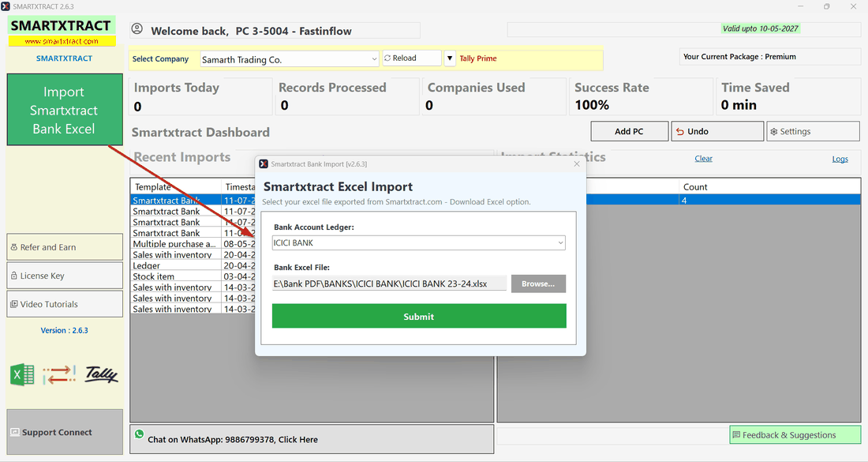
Task: Click the Bank Excel File path field
Action: click(x=389, y=284)
